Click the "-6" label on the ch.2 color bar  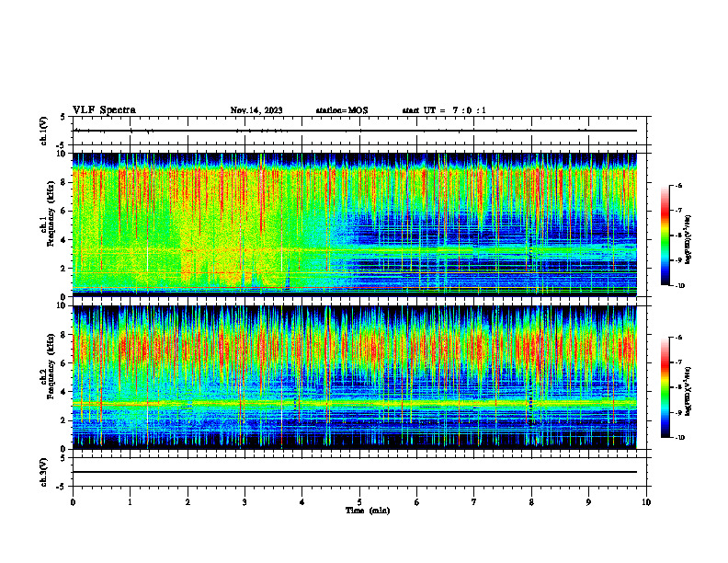678,338
